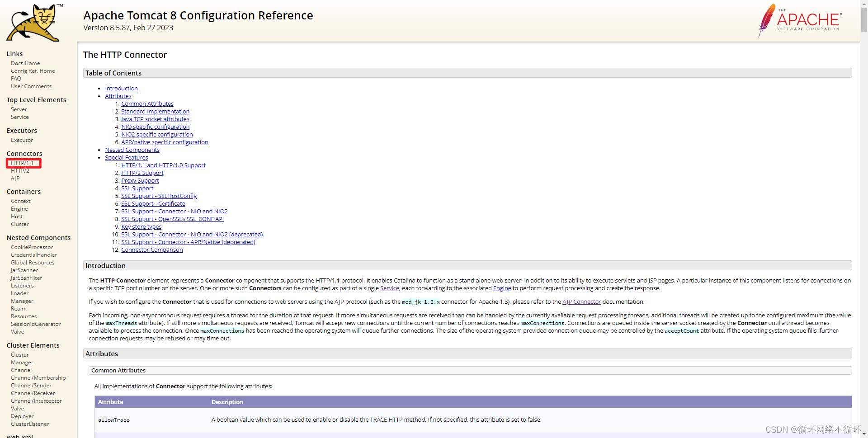Open Key store types link

pyautogui.click(x=141, y=227)
